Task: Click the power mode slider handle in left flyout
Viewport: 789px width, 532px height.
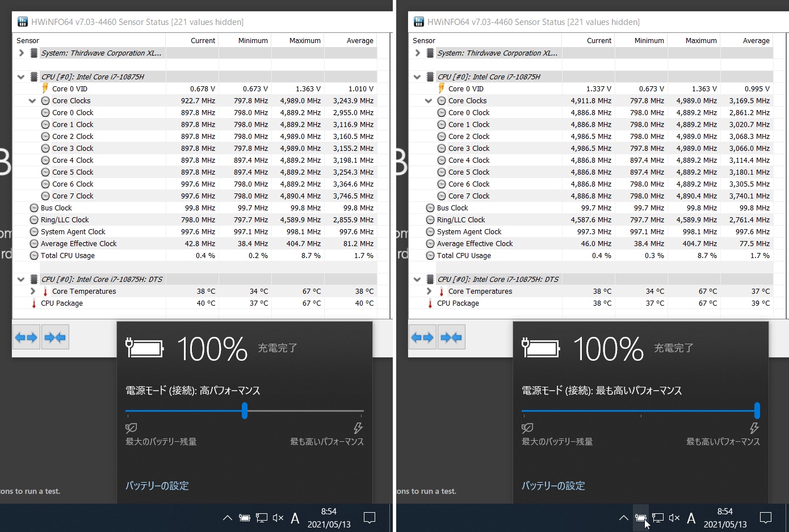Action: [x=245, y=411]
